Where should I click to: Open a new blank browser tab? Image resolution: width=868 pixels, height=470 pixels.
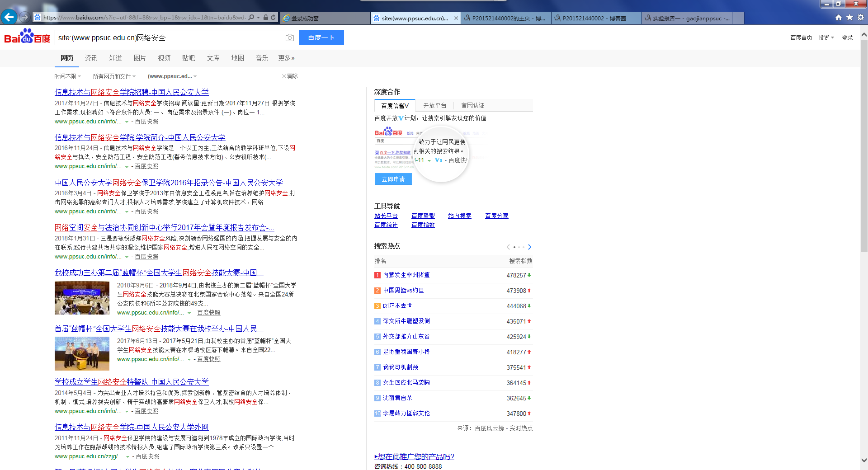click(738, 18)
